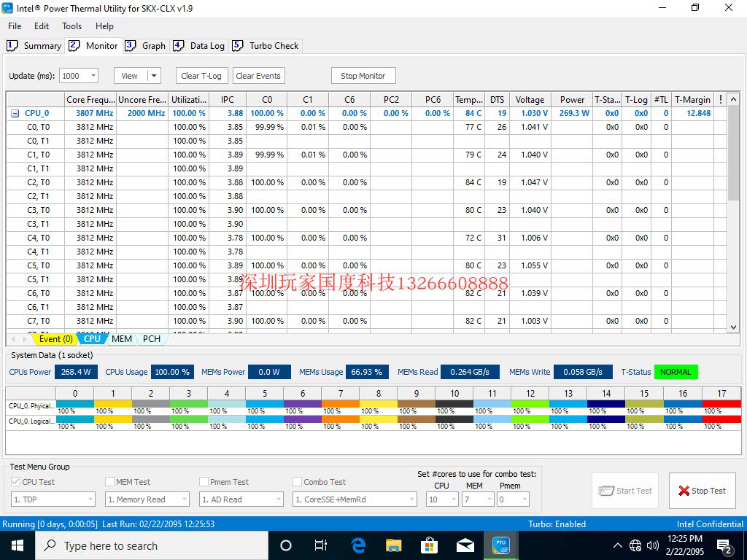747x560 pixels.
Task: Open the notification center icon
Action: (x=724, y=547)
